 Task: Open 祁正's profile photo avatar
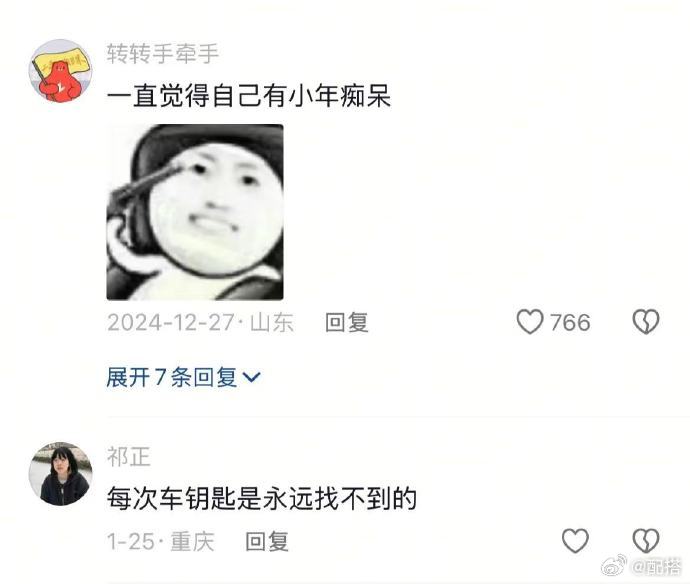[x=60, y=474]
